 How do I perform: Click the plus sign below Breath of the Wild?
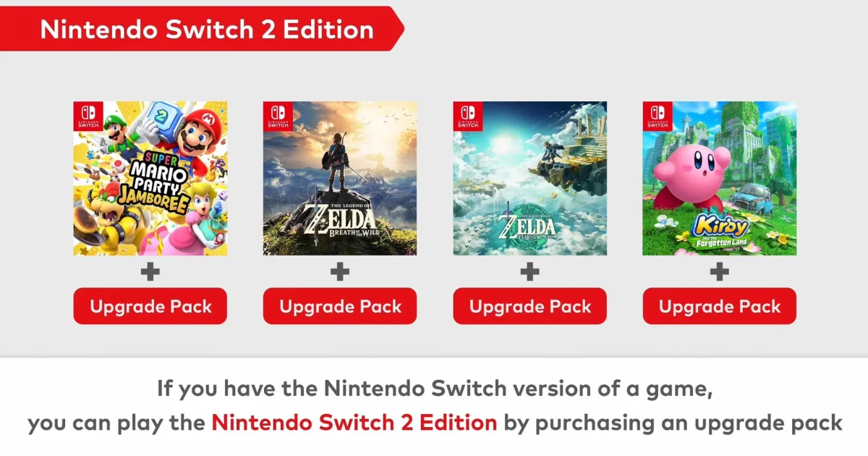[340, 272]
